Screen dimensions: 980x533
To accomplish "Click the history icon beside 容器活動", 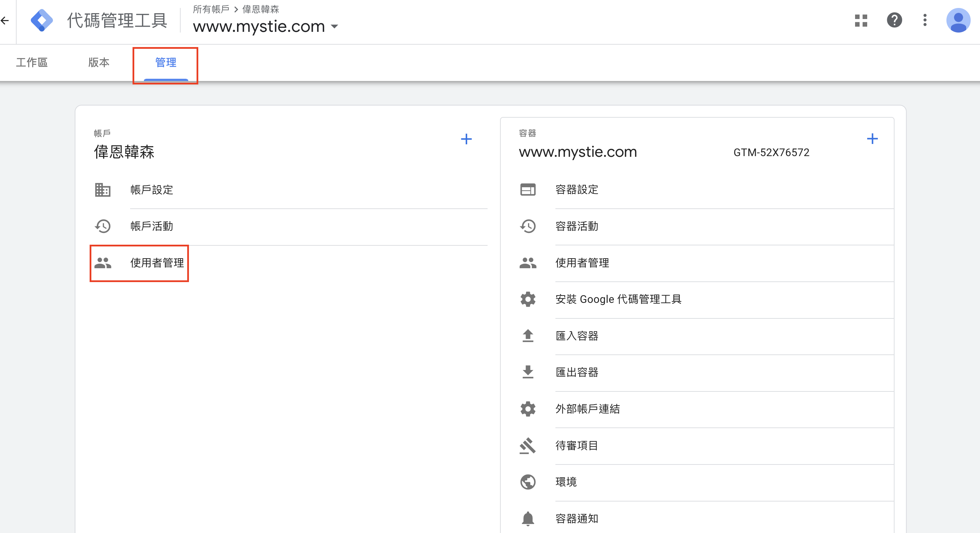I will pos(528,226).
